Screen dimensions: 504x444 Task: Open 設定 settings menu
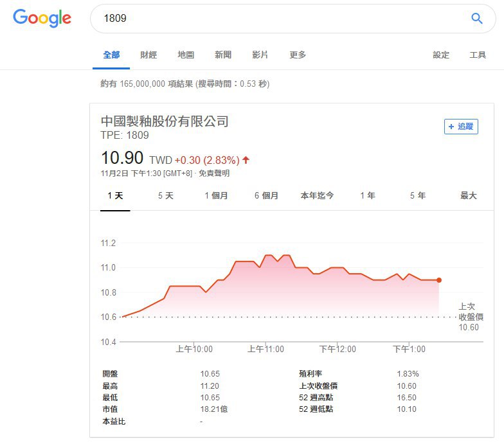[x=441, y=55]
